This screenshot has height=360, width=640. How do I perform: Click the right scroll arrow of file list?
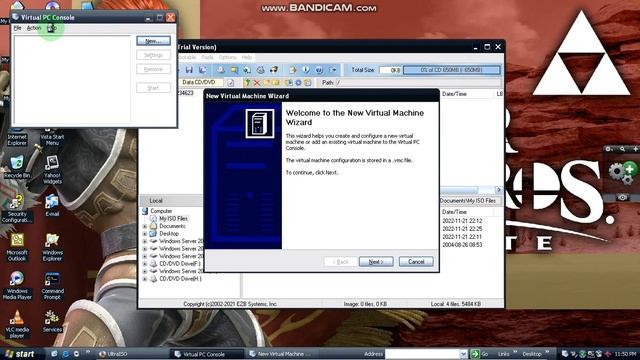click(498, 190)
